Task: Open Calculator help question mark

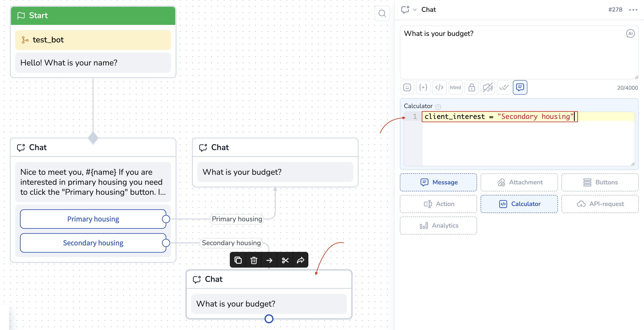Action: tap(438, 107)
